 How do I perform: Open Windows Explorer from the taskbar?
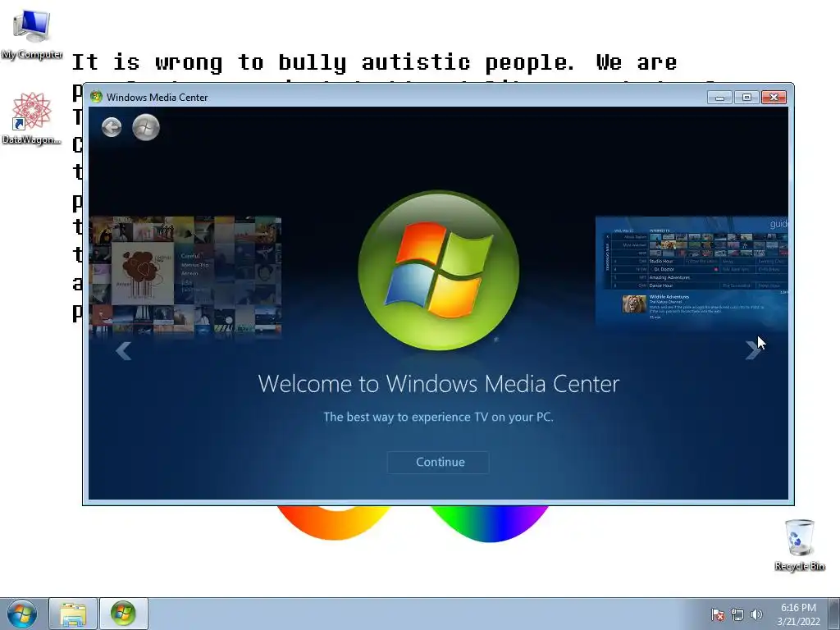coord(73,614)
